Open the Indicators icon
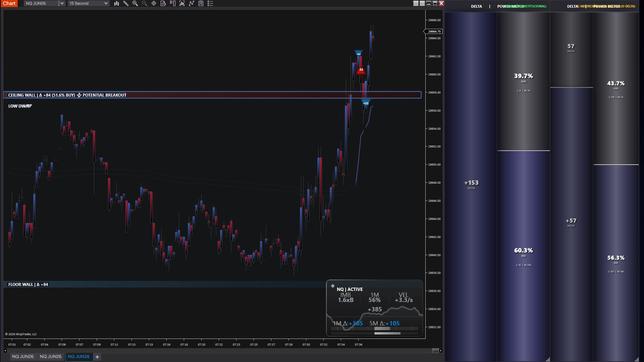The height and width of the screenshot is (362, 644). point(192,3)
